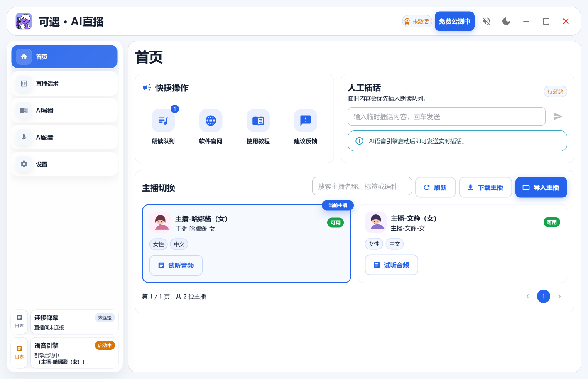Open the 首页 sidebar item
The width and height of the screenshot is (588, 379).
pos(64,57)
